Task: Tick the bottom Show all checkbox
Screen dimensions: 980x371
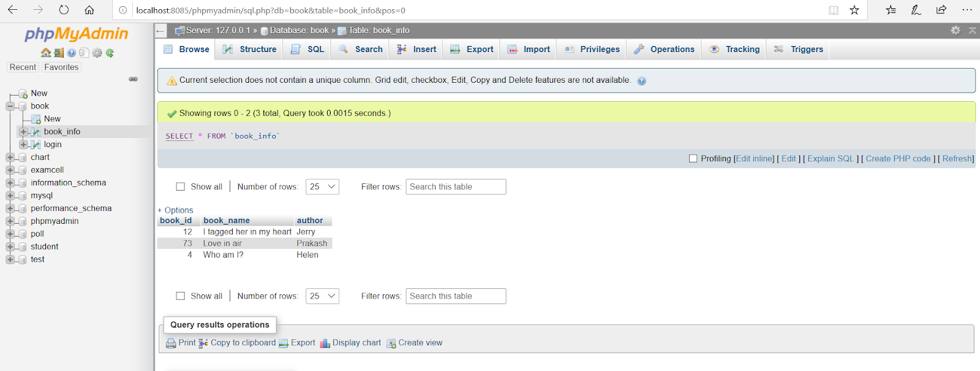Action: (181, 296)
